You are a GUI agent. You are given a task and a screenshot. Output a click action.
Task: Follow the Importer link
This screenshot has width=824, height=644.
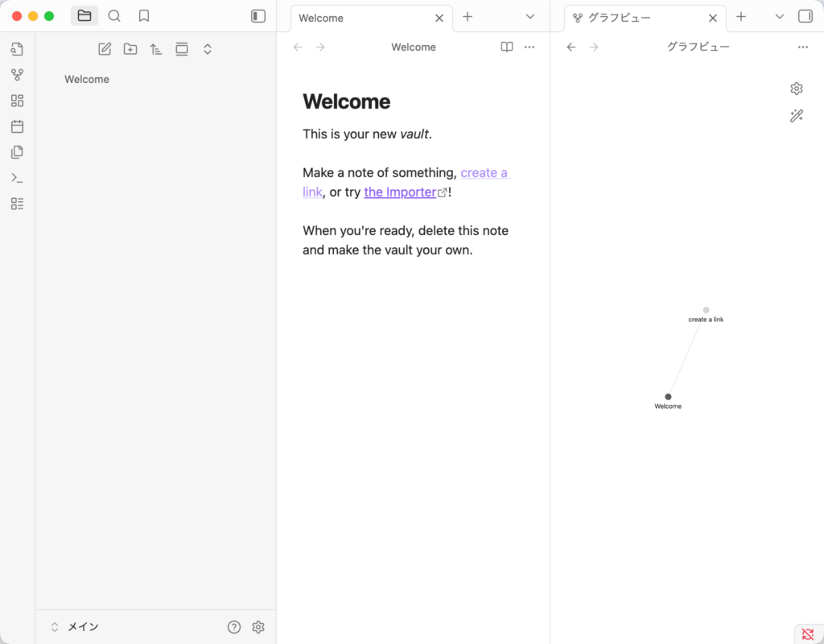tap(400, 192)
